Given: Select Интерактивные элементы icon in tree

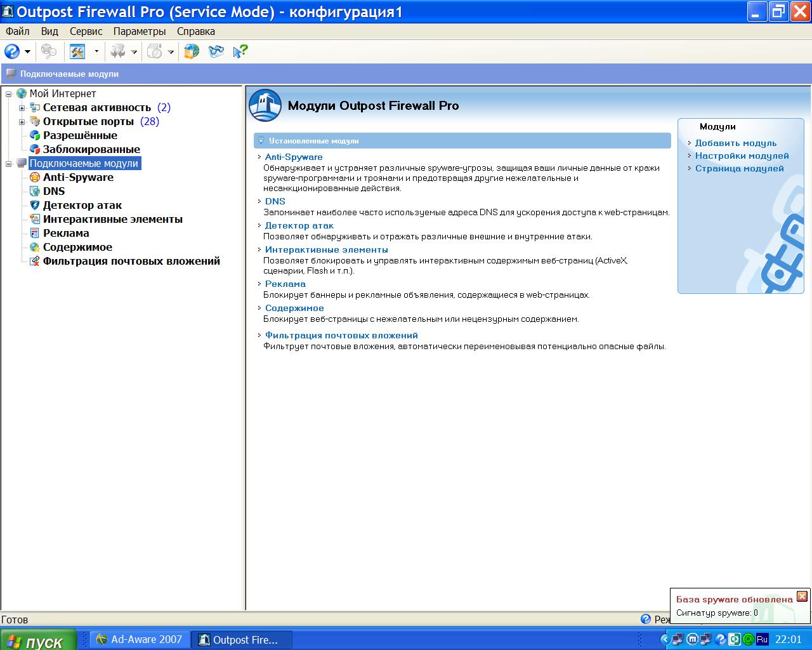Looking at the screenshot, I should 35,219.
